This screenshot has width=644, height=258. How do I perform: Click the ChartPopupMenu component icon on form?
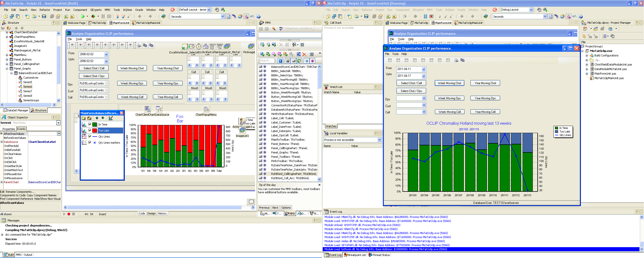[206, 109]
